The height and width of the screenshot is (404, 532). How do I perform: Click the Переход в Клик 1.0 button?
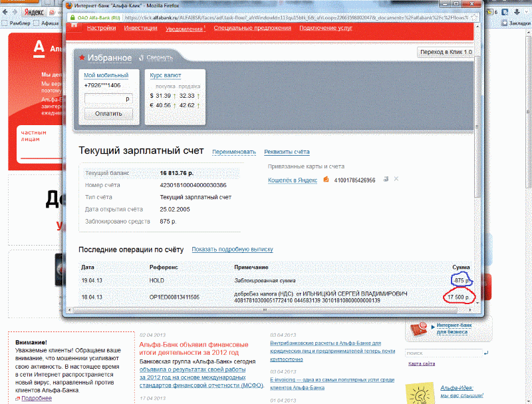click(x=446, y=52)
